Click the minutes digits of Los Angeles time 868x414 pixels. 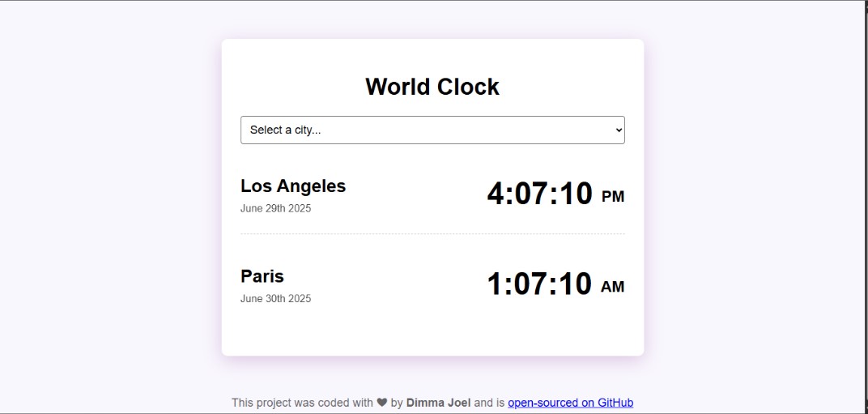[531, 194]
